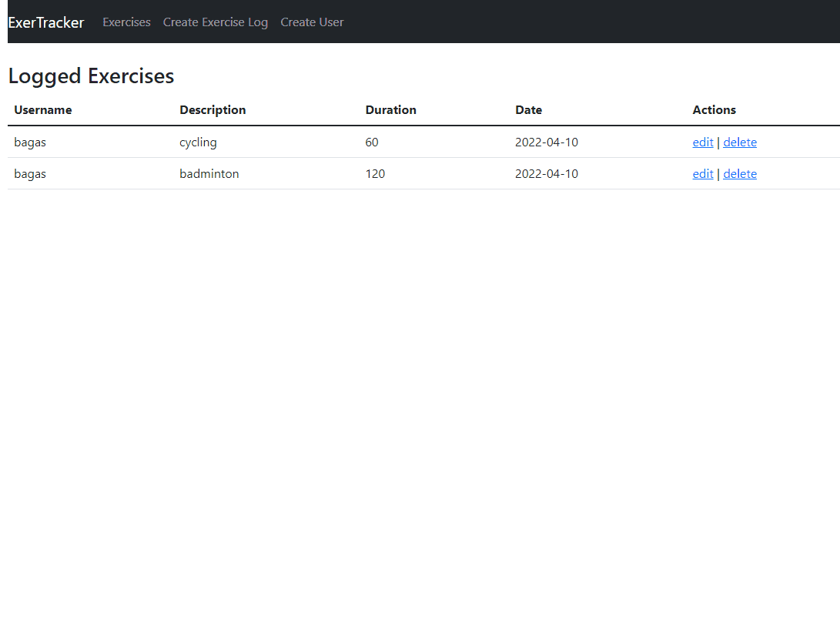
Task: Click the ExerTracker brand logo link
Action: pyautogui.click(x=46, y=22)
